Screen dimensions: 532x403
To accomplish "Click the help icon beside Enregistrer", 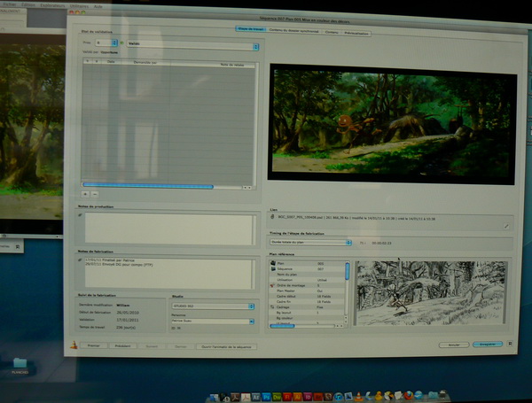I will (x=512, y=344).
